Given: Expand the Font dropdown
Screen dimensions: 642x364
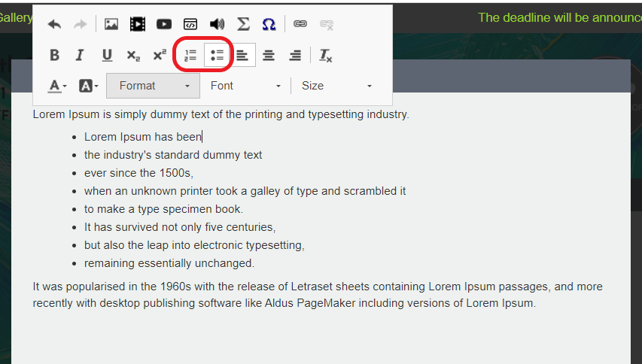Looking at the screenshot, I should coord(245,86).
